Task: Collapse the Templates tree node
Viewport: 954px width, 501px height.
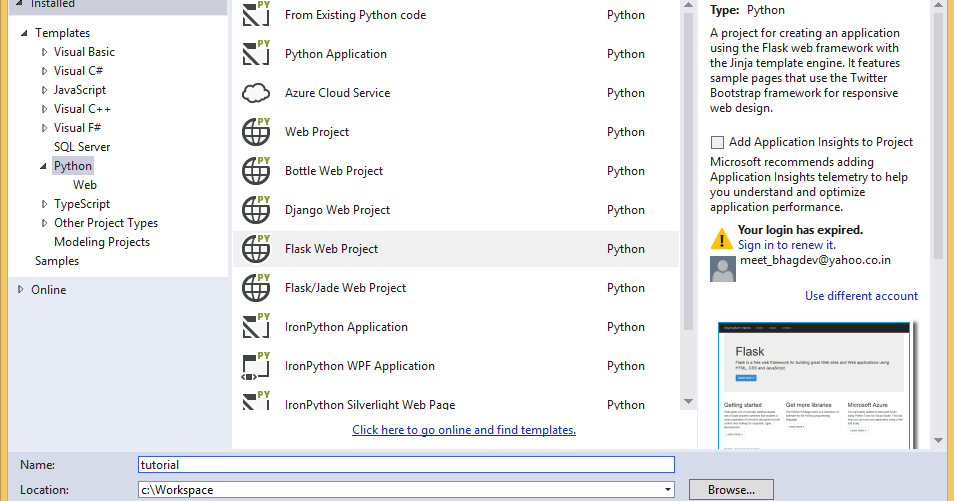Action: 24,33
